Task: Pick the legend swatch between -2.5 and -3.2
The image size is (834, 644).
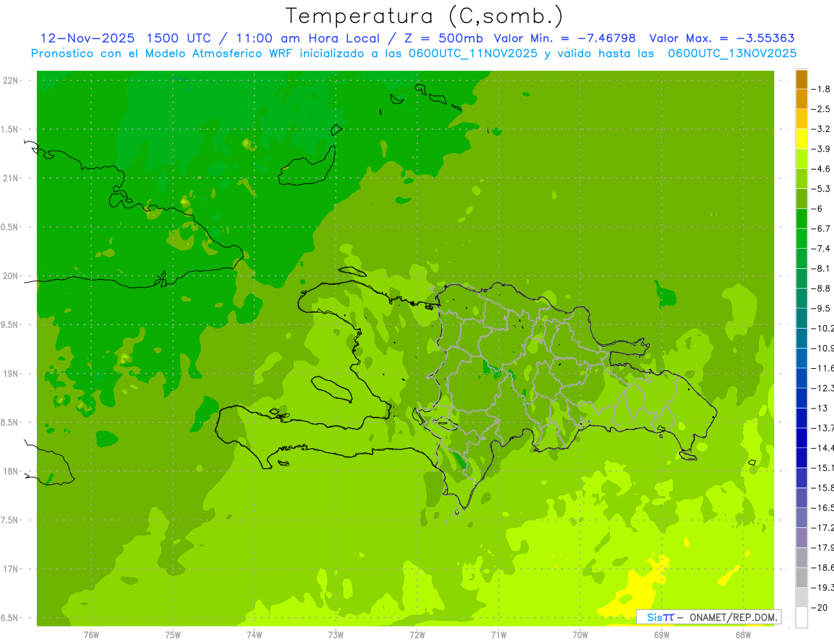Action: [801, 119]
